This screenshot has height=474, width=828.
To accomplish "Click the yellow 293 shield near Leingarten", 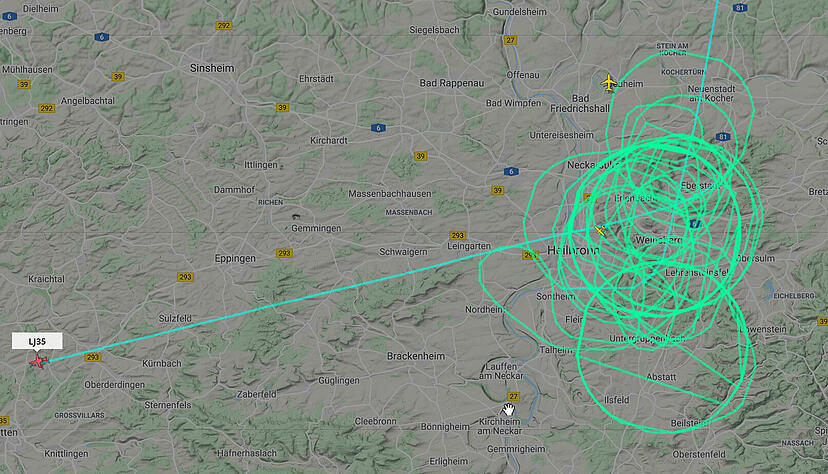I will [457, 235].
